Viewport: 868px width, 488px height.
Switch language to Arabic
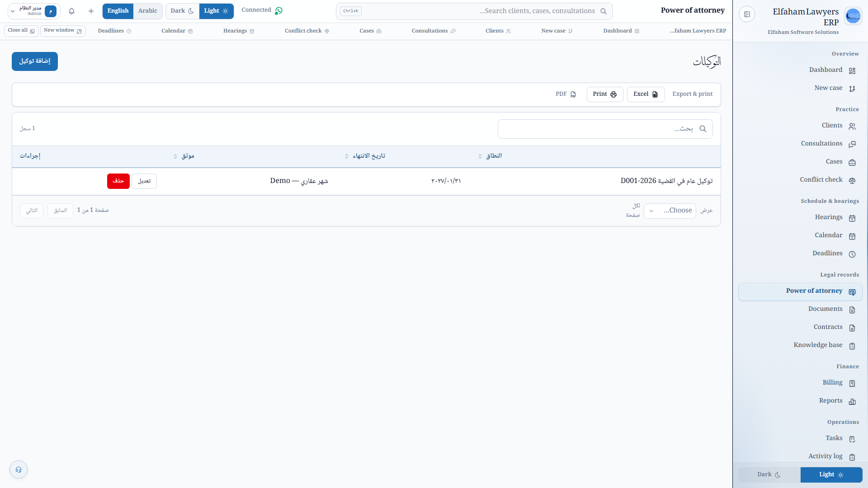(x=148, y=11)
